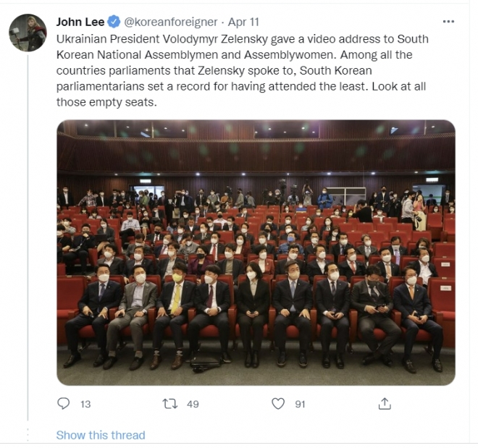Like the tweet with the heart icon
The width and height of the screenshot is (478, 448).
pos(278,404)
